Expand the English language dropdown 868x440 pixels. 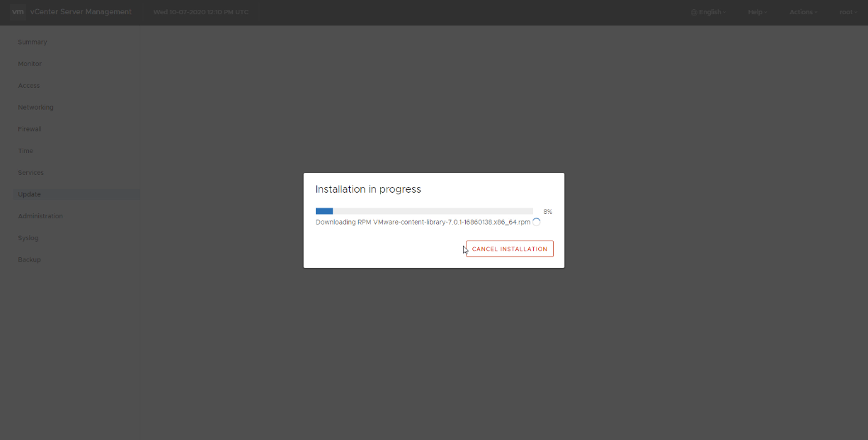[708, 12]
